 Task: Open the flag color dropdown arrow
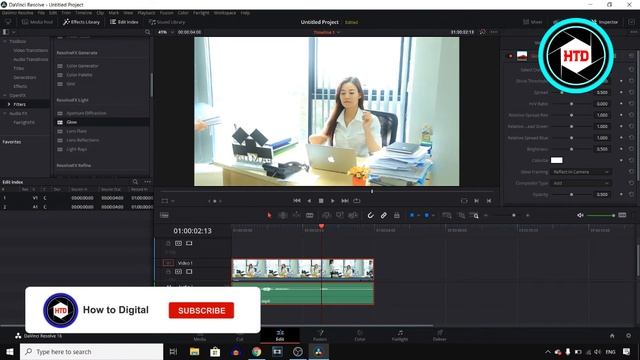point(418,215)
